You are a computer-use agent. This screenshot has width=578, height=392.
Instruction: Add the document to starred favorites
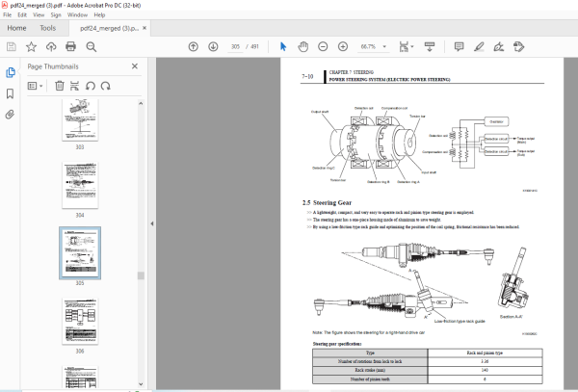tap(32, 47)
